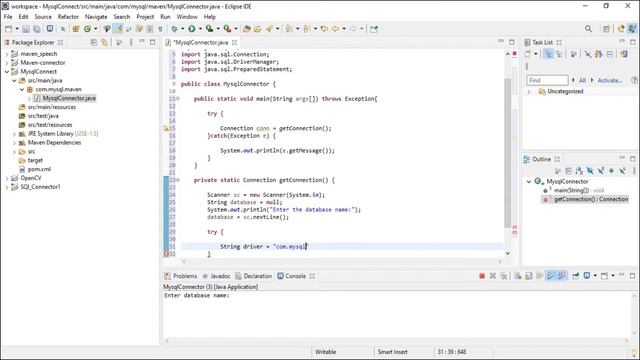640x360 pixels.
Task: Click Remove All Terminated Launches icon
Action: coord(504,276)
